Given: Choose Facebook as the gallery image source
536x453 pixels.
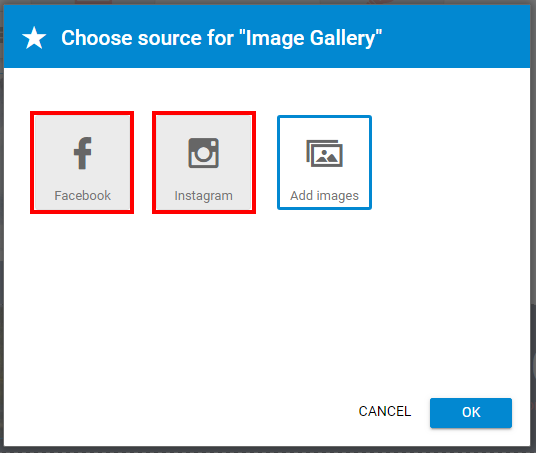Looking at the screenshot, I should coord(82,162).
